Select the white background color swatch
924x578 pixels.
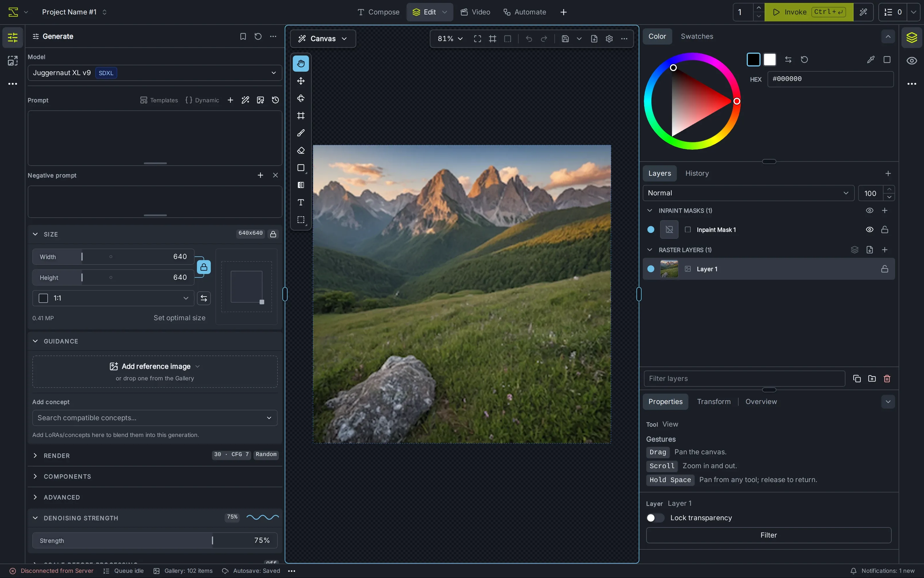[770, 60]
